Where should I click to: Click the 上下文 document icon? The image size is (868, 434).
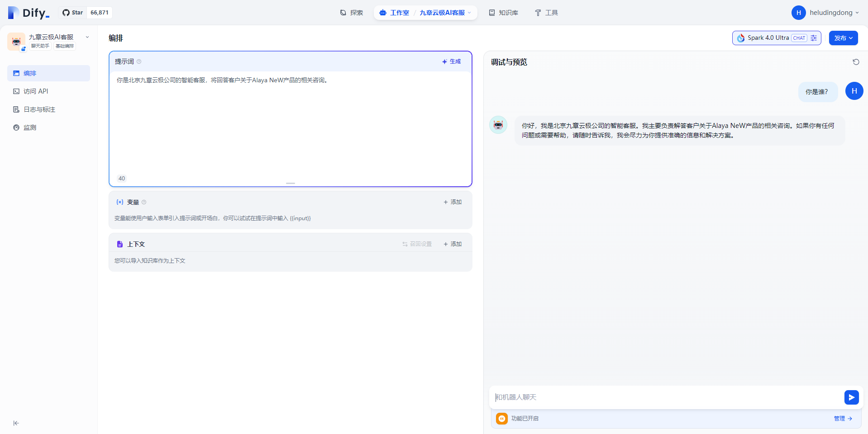click(120, 244)
